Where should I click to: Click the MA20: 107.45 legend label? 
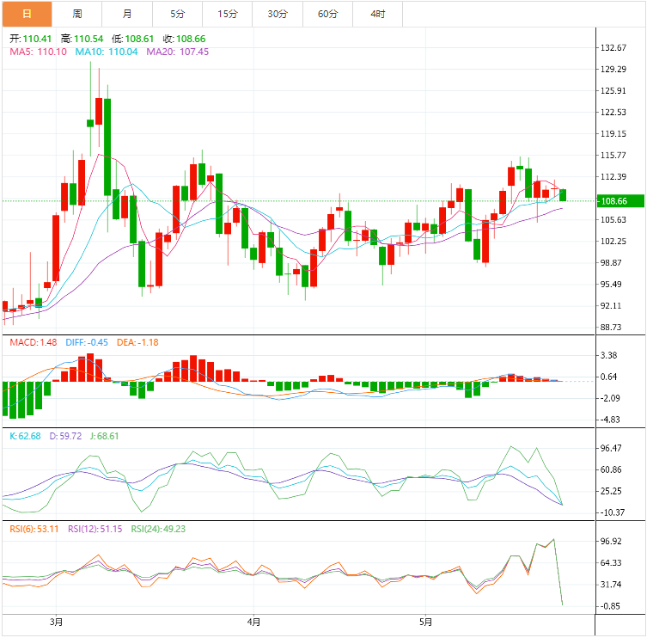[177, 52]
